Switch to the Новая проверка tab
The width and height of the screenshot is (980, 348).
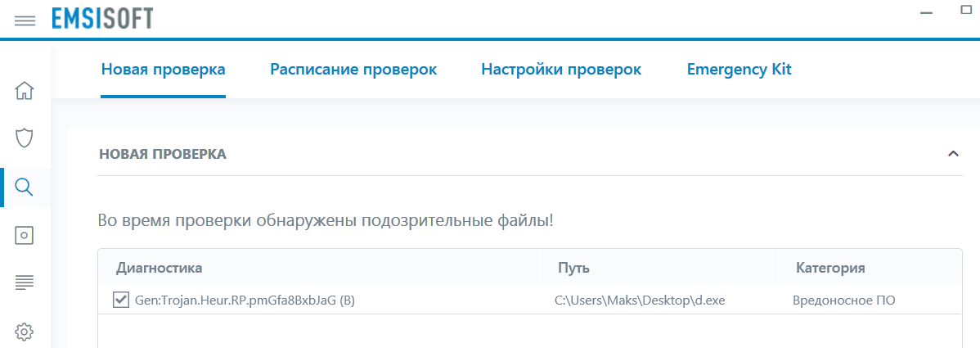coord(163,70)
